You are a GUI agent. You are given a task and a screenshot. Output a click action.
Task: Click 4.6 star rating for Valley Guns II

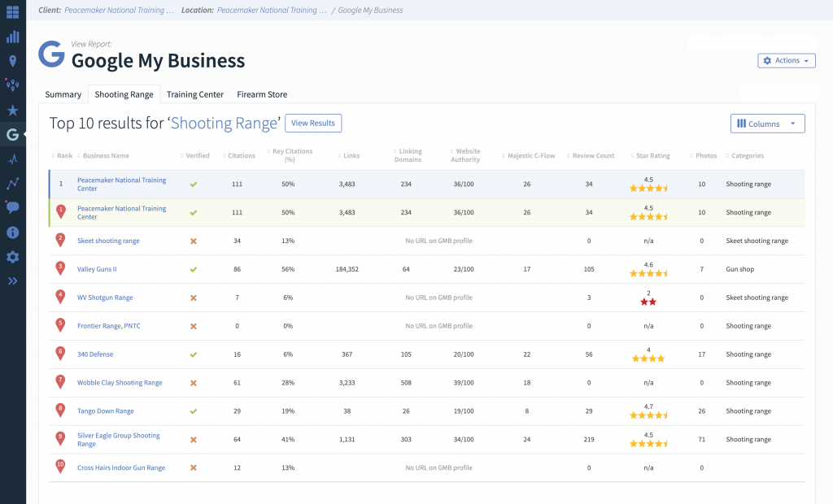pyautogui.click(x=648, y=269)
